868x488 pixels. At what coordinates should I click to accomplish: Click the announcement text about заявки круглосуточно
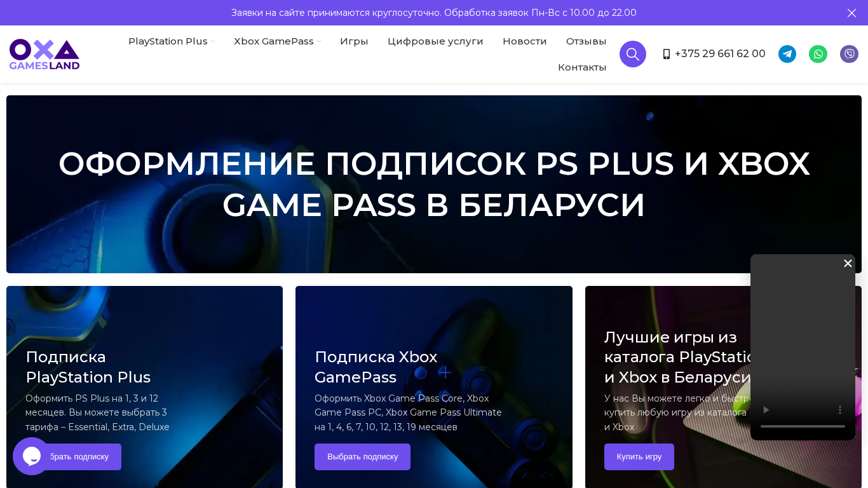(434, 13)
